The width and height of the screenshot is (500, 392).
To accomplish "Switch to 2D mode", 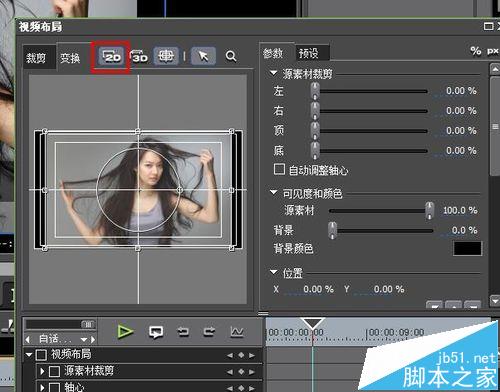I will 111,56.
